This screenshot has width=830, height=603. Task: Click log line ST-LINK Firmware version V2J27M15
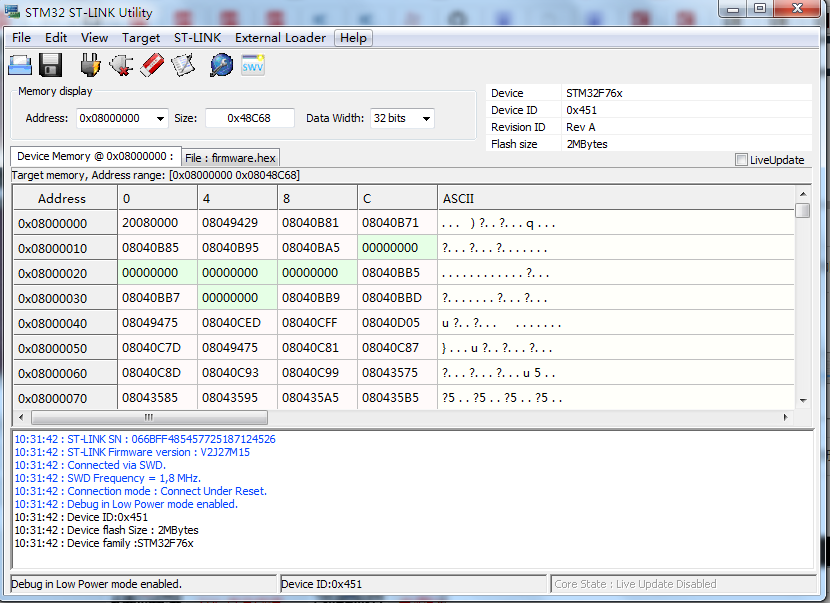pyautogui.click(x=132, y=452)
